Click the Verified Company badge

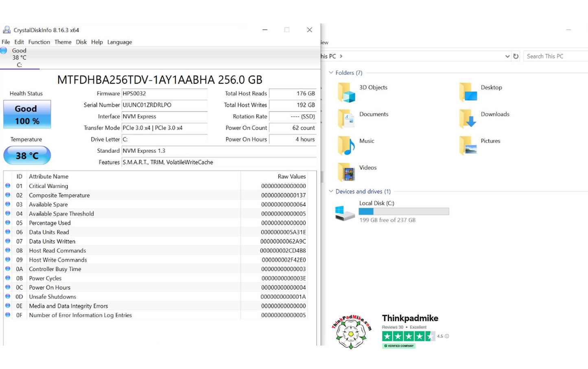pyautogui.click(x=399, y=346)
